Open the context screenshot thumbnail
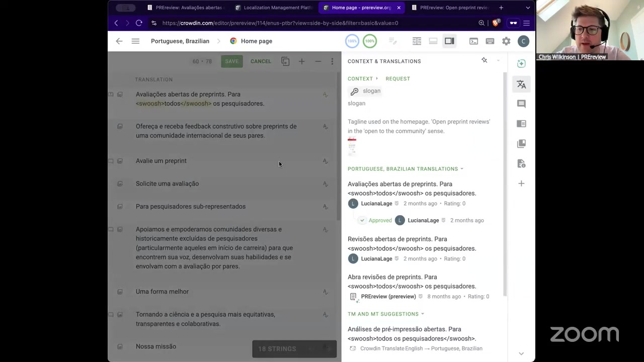Image resolution: width=644 pixels, height=362 pixels. (x=352, y=146)
